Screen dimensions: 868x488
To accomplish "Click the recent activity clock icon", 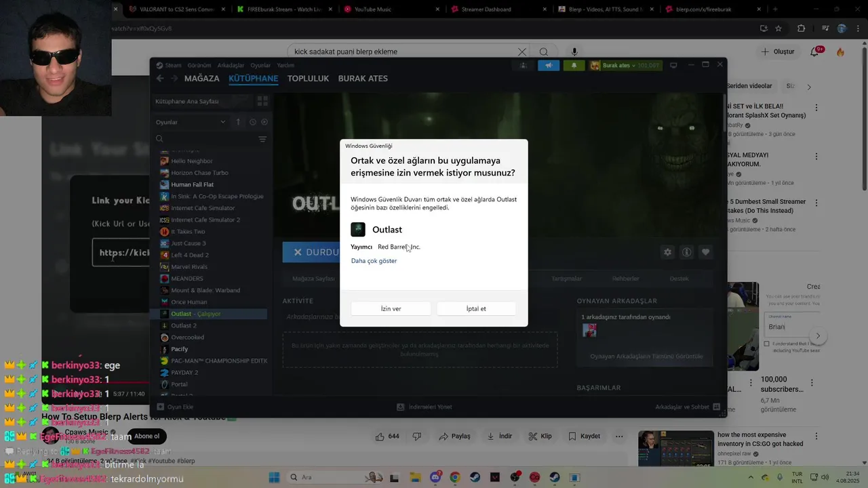I will (x=253, y=122).
